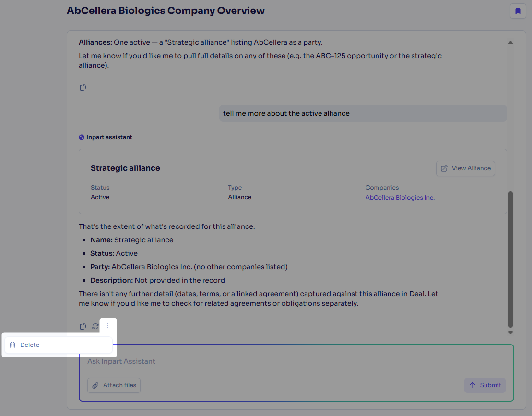Viewport: 532px width, 416px height.
Task: Click the chat scrollbar thumb
Action: pos(510,260)
